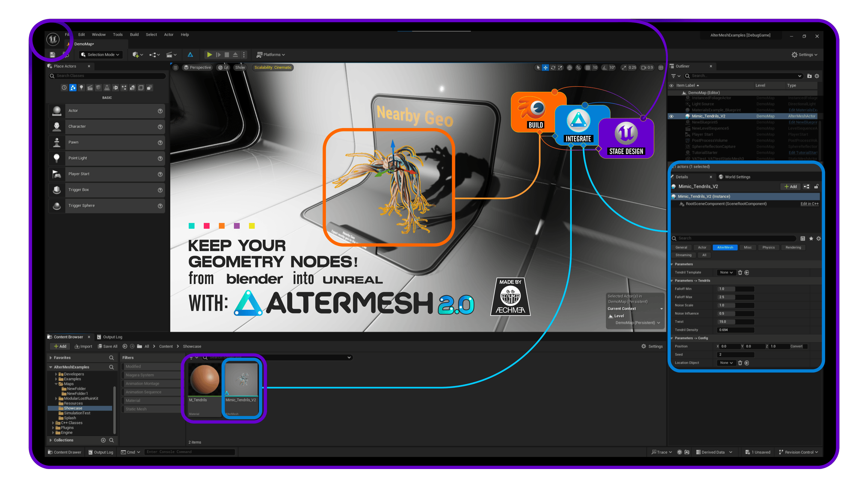Collapse the Parameters -> Tendrils section
The height and width of the screenshot is (488, 868).
click(x=672, y=281)
